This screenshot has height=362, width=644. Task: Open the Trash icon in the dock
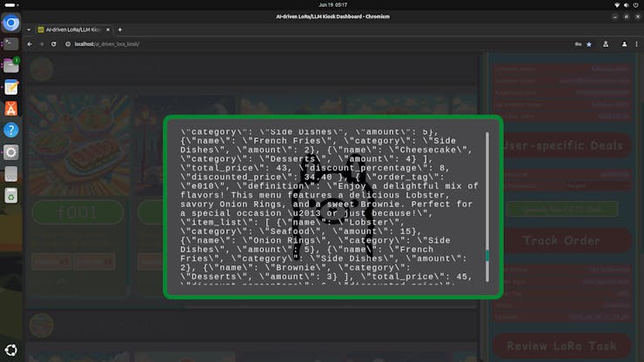[11, 196]
